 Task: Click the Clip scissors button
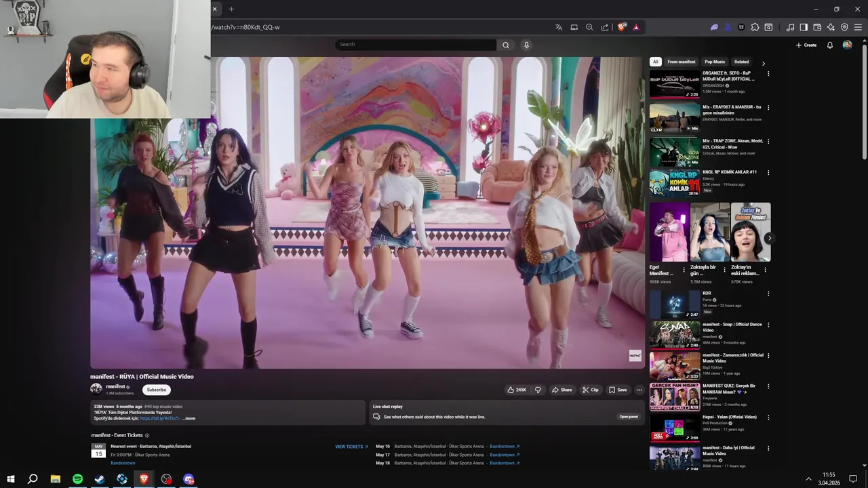click(x=591, y=390)
